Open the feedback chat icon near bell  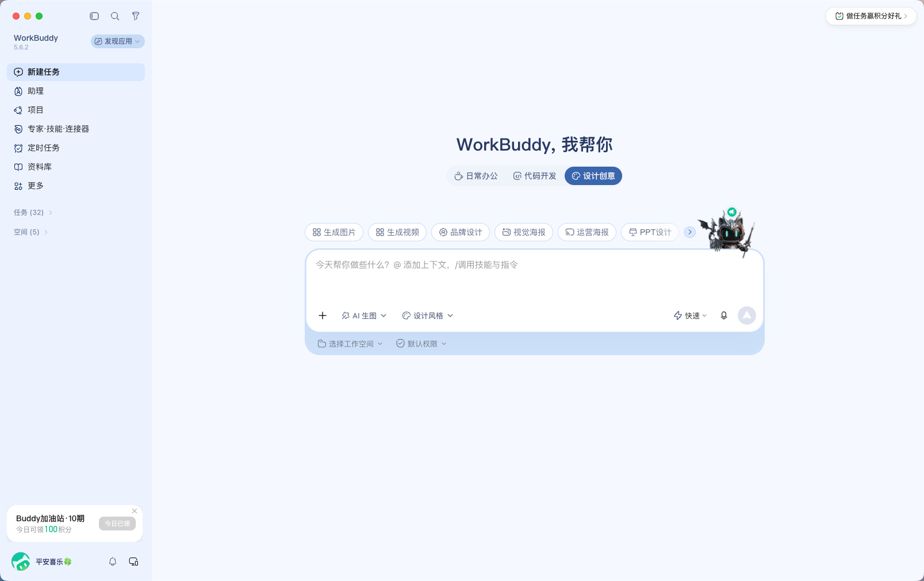(x=133, y=561)
